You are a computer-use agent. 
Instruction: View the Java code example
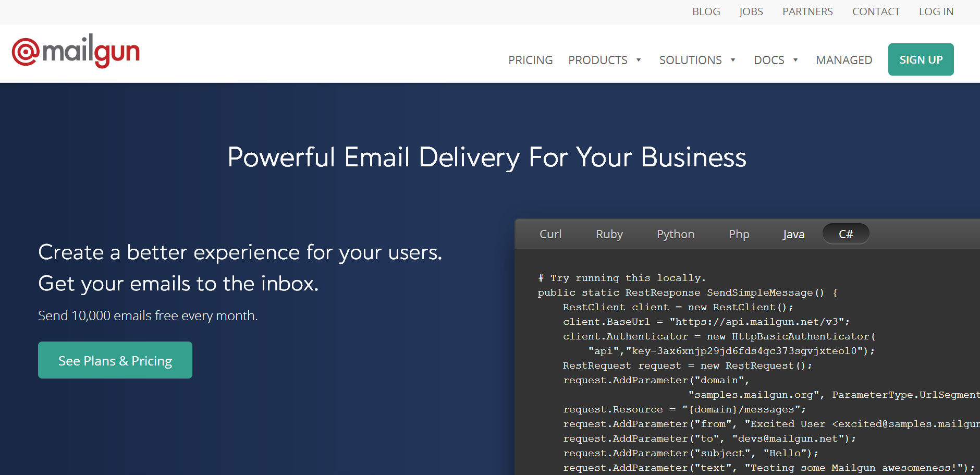[x=793, y=234]
